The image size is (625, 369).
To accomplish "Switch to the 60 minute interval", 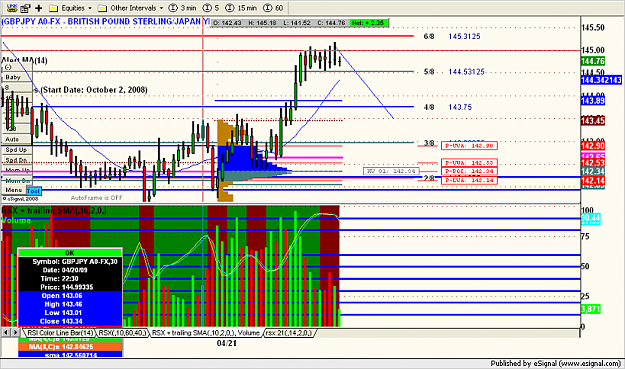I will coord(273,8).
